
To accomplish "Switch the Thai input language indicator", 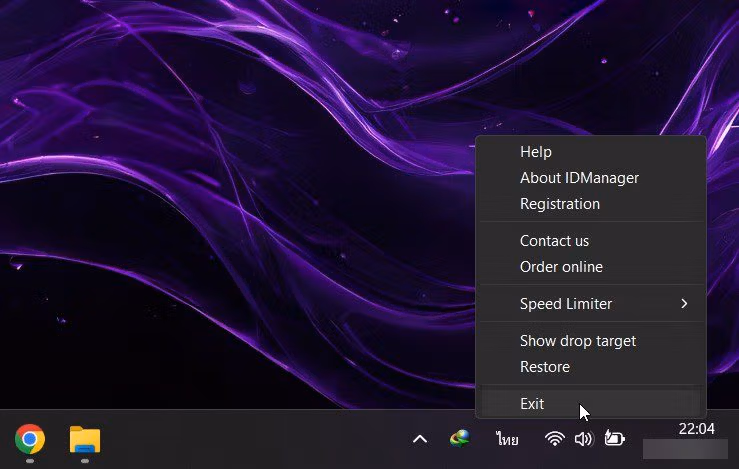I will (507, 439).
